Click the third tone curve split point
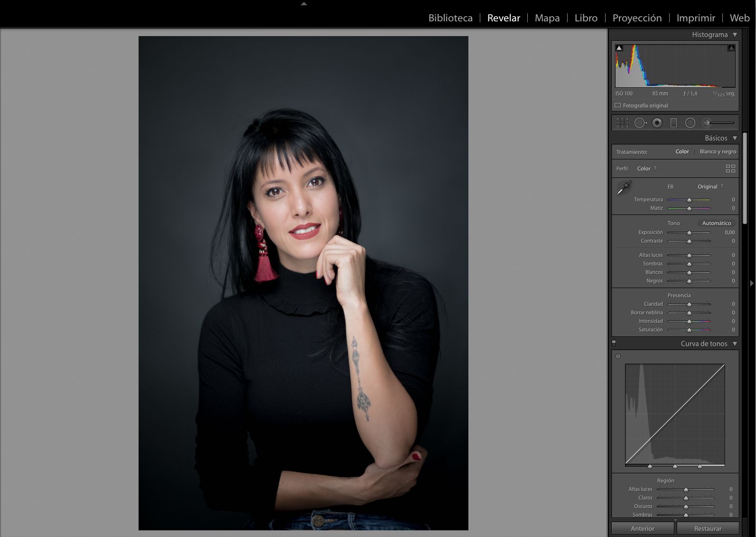The width and height of the screenshot is (756, 537). pyautogui.click(x=700, y=467)
